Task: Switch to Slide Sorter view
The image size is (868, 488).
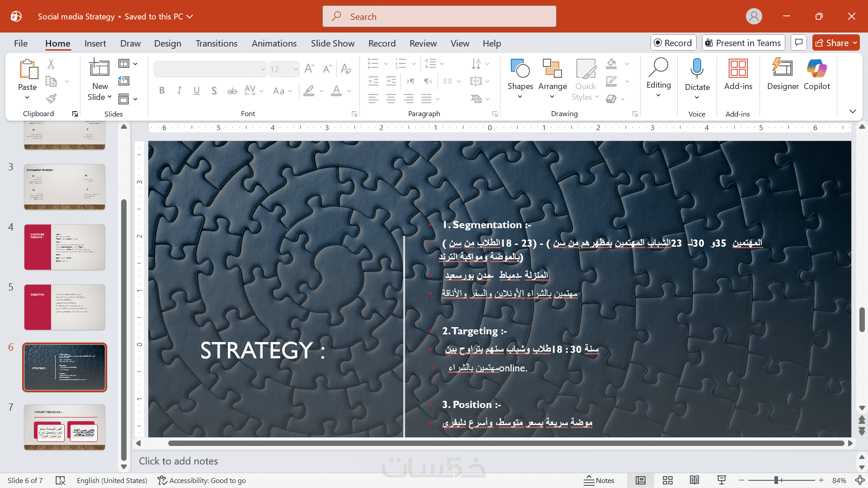Action: 668,480
